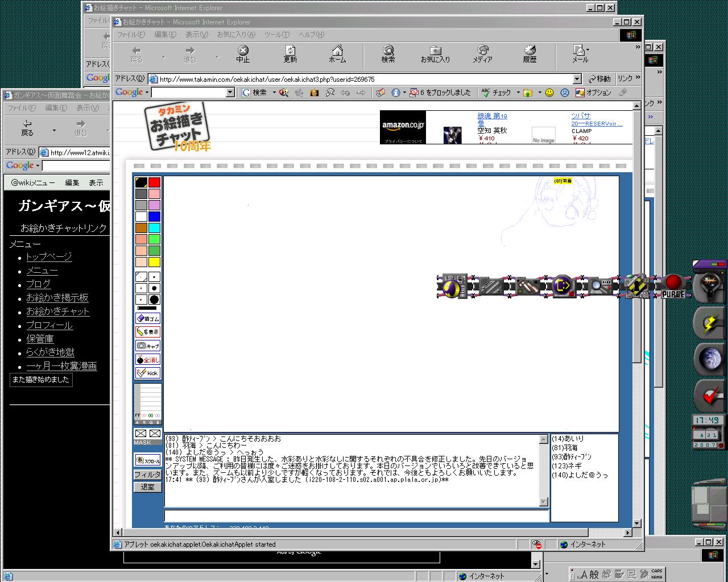The image size is (728, 582).
Task: Expand the Forward (進む) button history dropdown
Action: click(x=217, y=57)
